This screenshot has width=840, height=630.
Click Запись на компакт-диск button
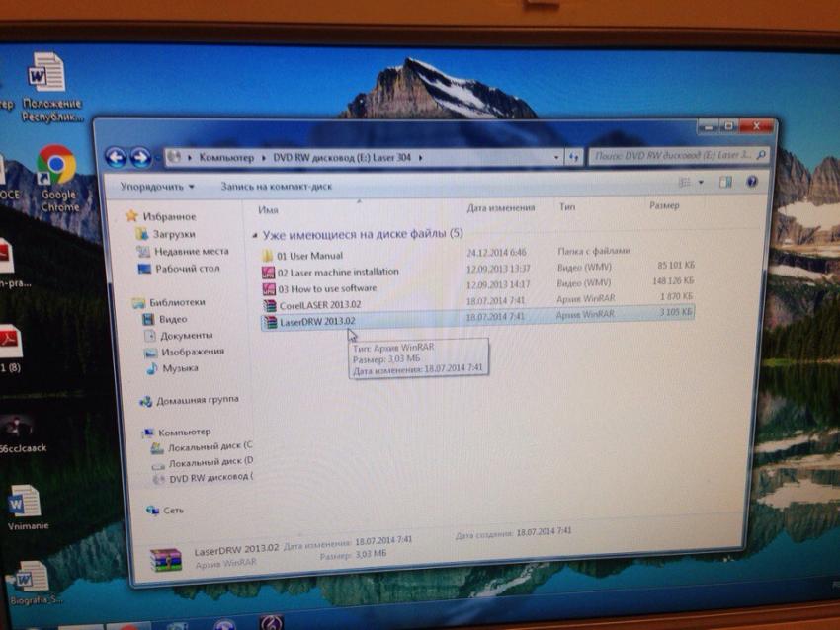click(x=276, y=186)
